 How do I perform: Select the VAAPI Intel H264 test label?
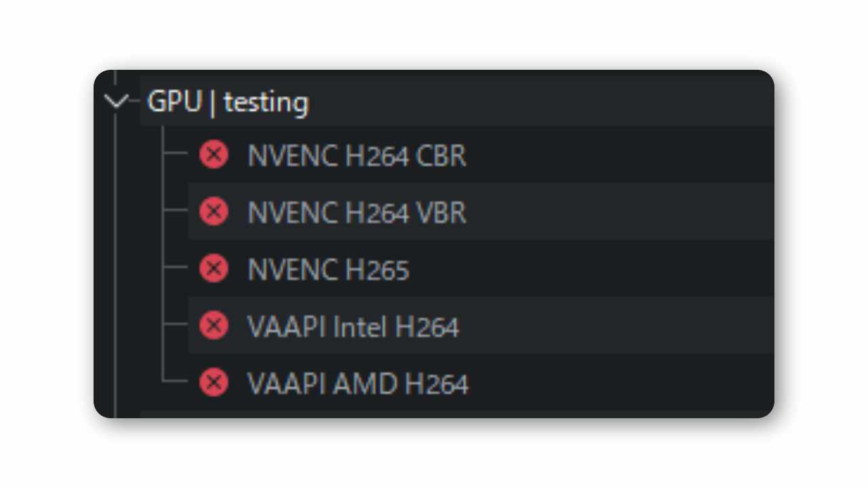[x=353, y=327]
